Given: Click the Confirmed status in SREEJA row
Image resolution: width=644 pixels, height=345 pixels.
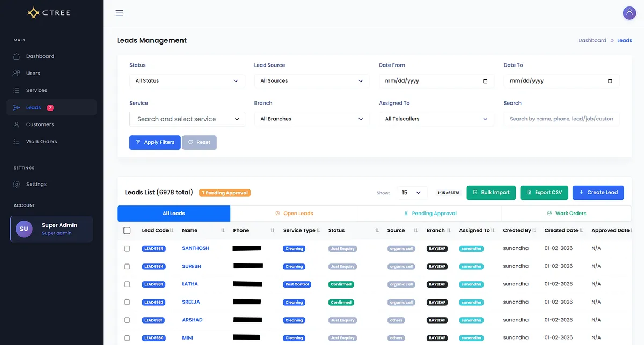Looking at the screenshot, I should pos(341,302).
